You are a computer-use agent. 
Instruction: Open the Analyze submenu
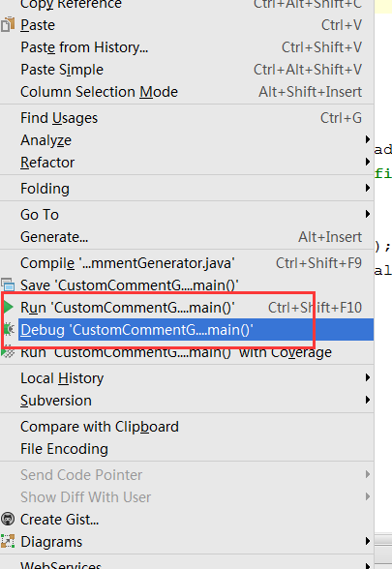(x=187, y=140)
